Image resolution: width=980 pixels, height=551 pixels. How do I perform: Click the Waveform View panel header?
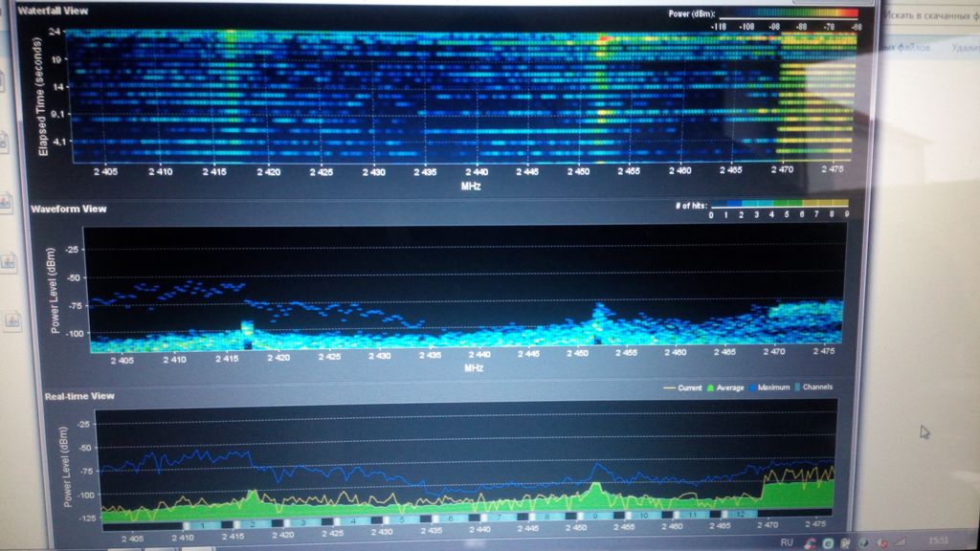[68, 209]
